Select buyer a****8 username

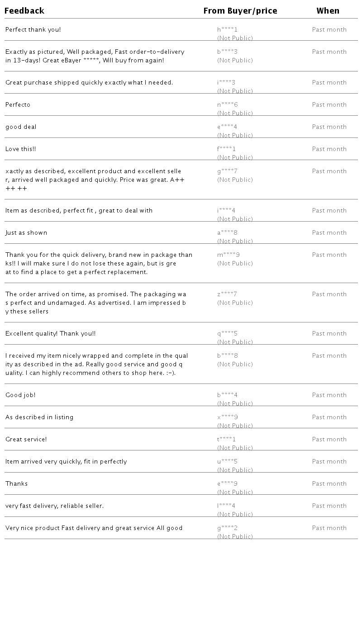pyautogui.click(x=227, y=233)
